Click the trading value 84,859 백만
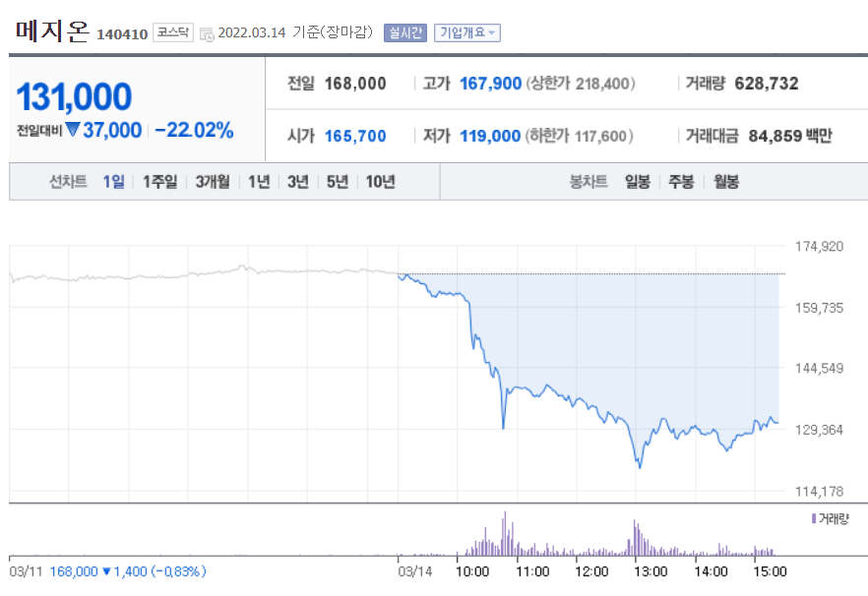Viewport: 868px width, 596px height. 790,136
